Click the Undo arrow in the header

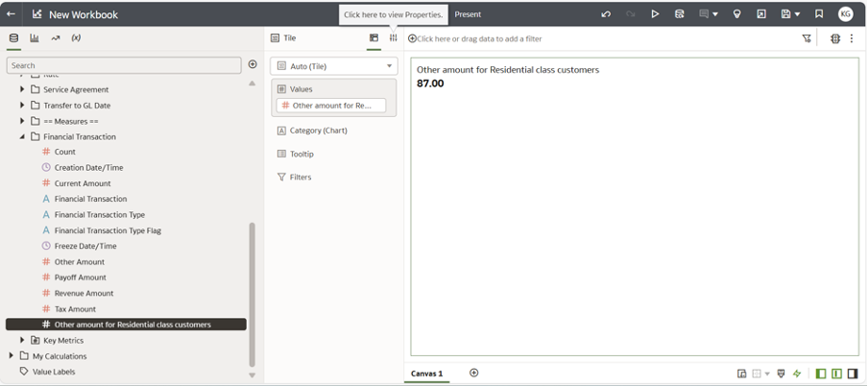[x=606, y=14]
